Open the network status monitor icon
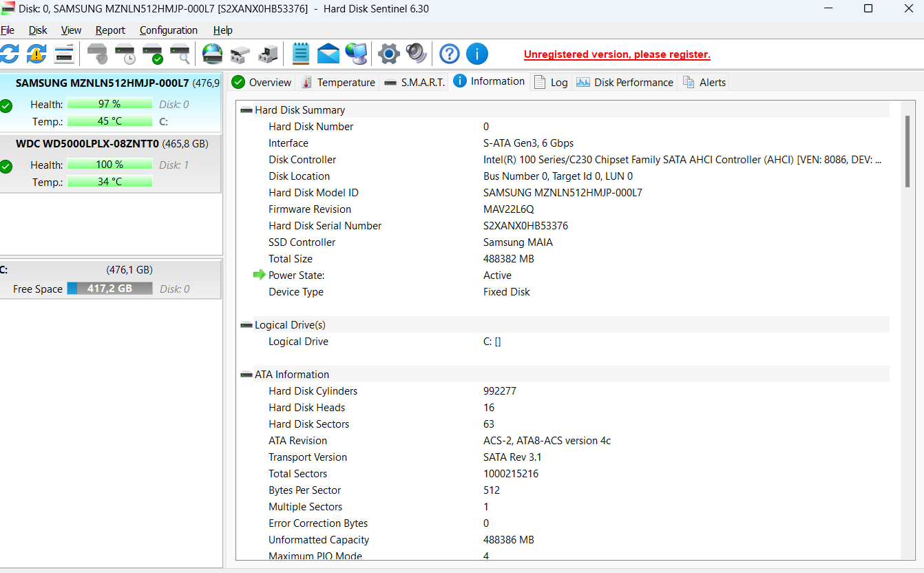The image size is (924, 573). [x=356, y=54]
